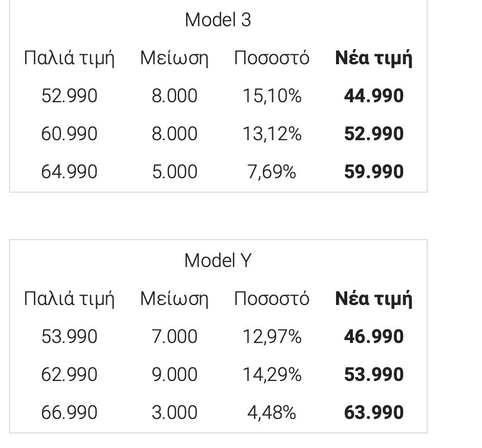Select the Model 3 table's "Παλιά τιμή" header
The height and width of the screenshot is (448, 482).
coord(69,58)
